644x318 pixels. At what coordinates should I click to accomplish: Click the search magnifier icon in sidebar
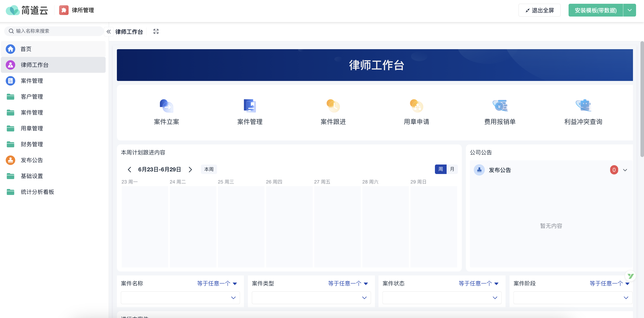[11, 31]
